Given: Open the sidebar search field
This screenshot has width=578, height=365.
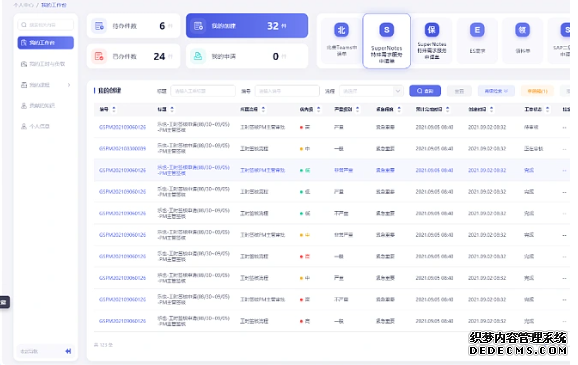Looking at the screenshot, I should (x=45, y=25).
